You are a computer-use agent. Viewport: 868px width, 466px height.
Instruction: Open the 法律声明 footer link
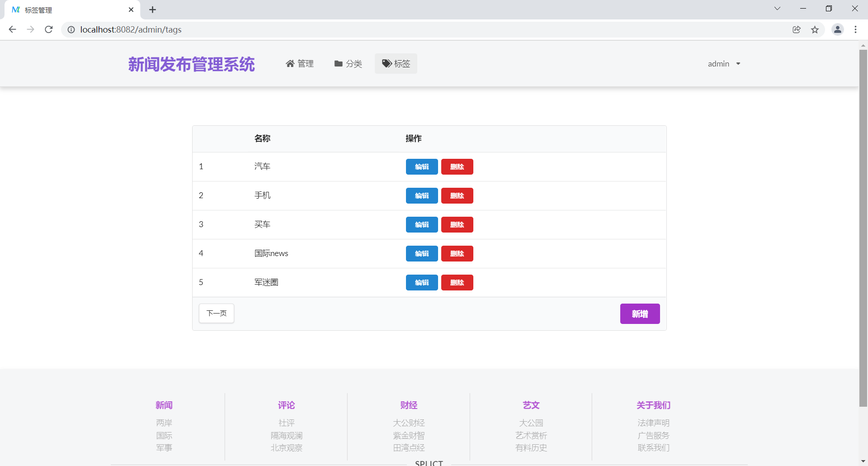click(x=653, y=423)
